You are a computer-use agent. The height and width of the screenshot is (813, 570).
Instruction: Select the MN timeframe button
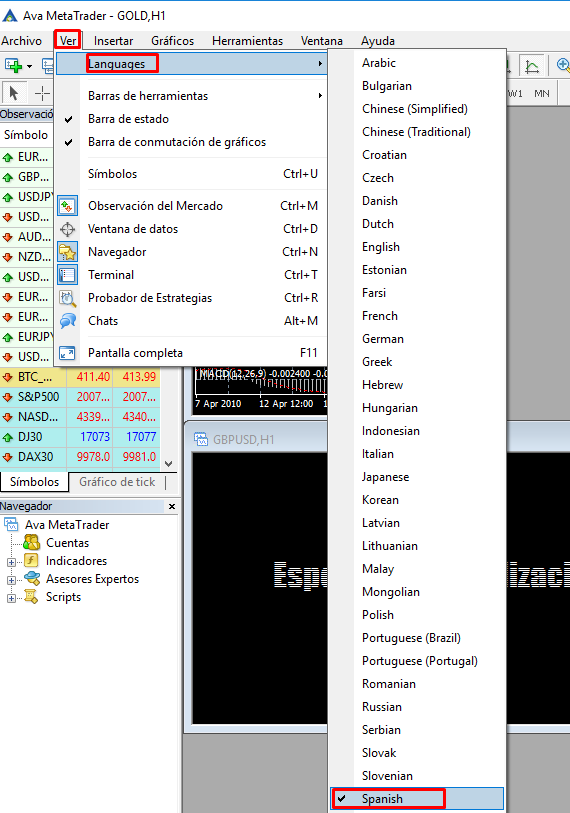pyautogui.click(x=541, y=93)
